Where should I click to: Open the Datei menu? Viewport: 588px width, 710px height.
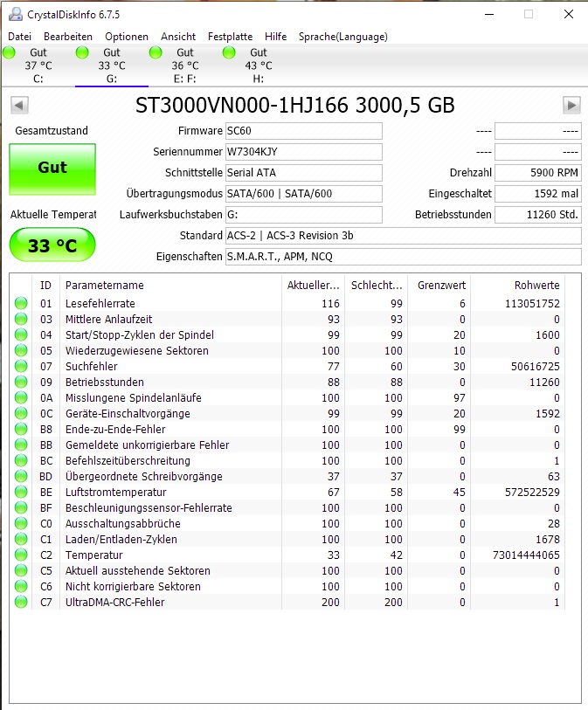[19, 37]
